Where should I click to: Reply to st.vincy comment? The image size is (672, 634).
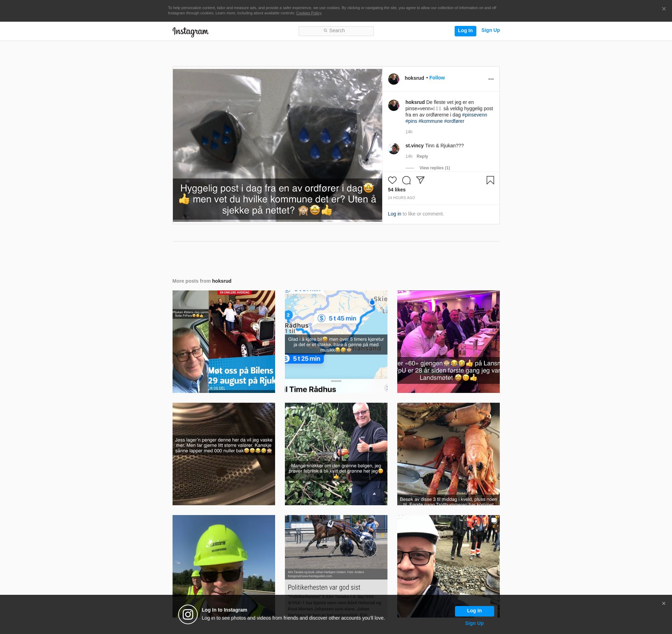tap(422, 156)
